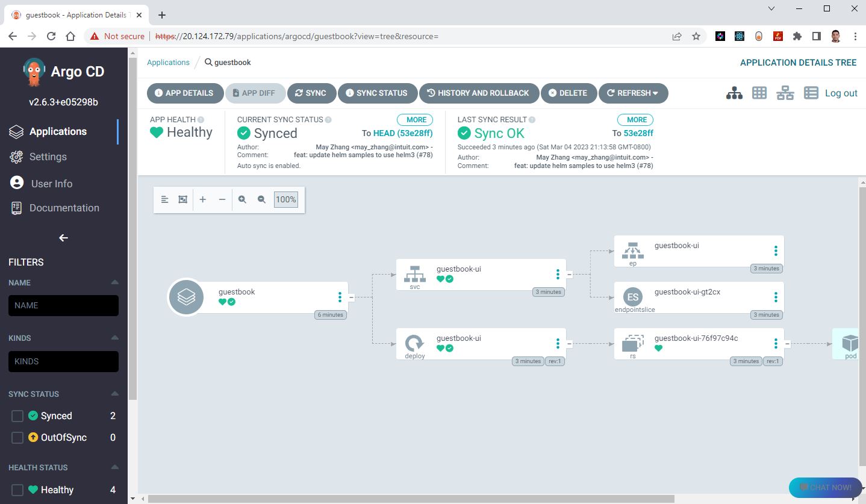Click the Argo CD logo

pyautogui.click(x=34, y=72)
